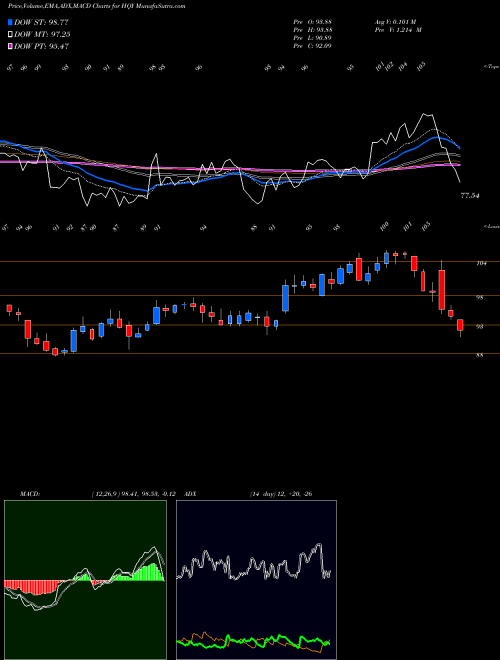
Task: Select the 'DOW MT: 97.25' legend text
Action: pyautogui.click(x=42, y=35)
